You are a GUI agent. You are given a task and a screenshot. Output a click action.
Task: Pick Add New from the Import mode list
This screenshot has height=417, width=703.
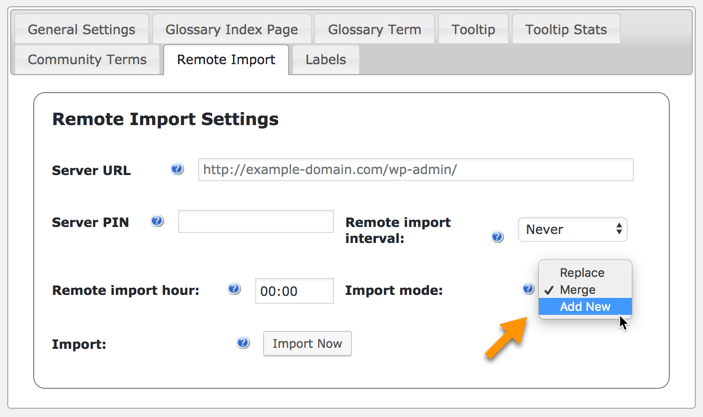tap(585, 307)
